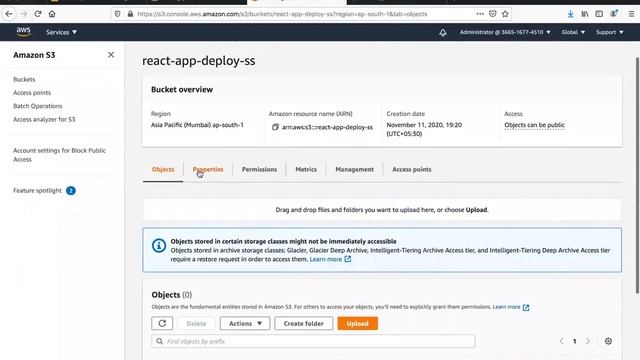Image resolution: width=640 pixels, height=360 pixels.
Task: Open Access analyzer for S3
Action: (44, 120)
